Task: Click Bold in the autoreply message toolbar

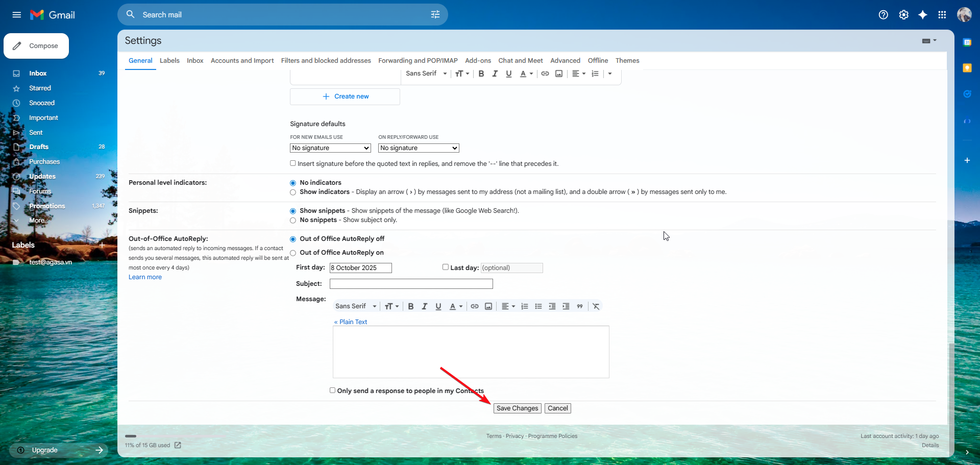Action: coord(410,306)
